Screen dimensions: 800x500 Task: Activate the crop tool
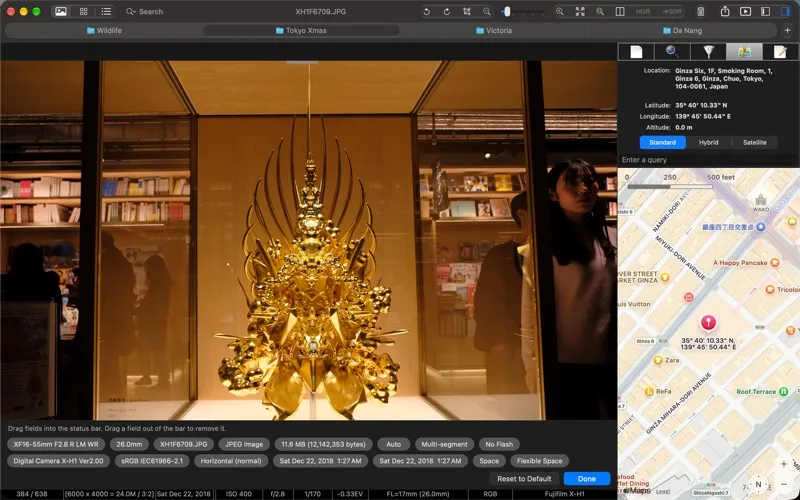coord(466,11)
